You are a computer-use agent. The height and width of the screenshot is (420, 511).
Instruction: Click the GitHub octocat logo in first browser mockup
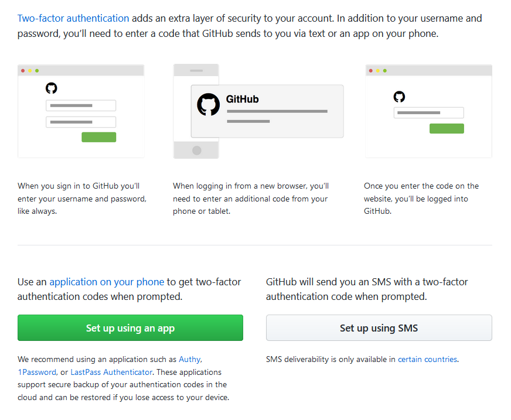(x=52, y=88)
